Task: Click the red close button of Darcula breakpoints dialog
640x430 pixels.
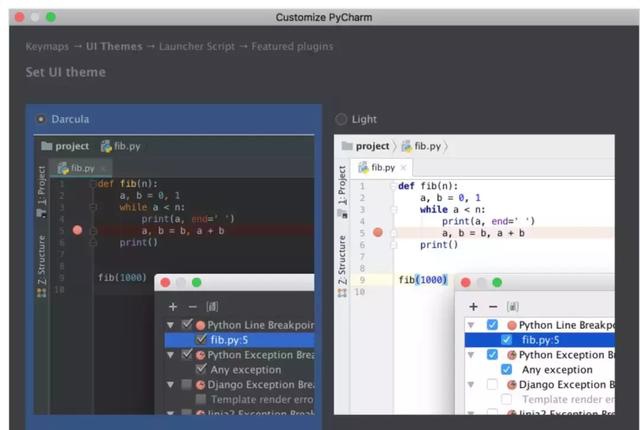Action: (x=165, y=282)
